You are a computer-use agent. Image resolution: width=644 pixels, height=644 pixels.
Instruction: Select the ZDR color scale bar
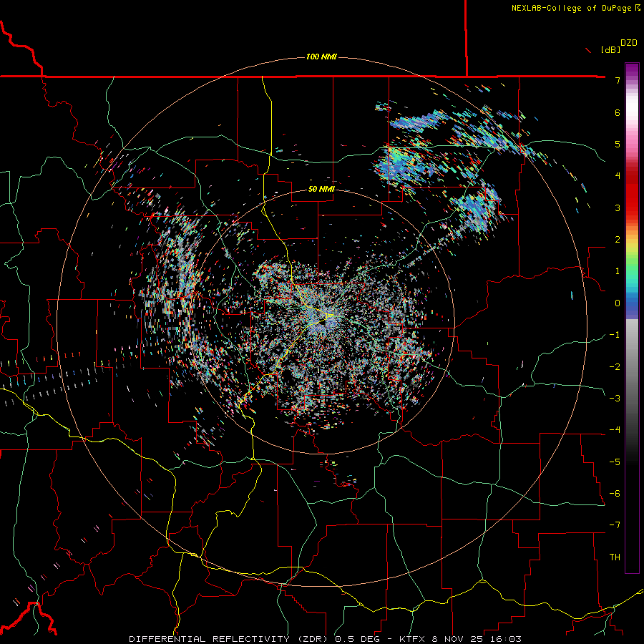(x=632, y=318)
